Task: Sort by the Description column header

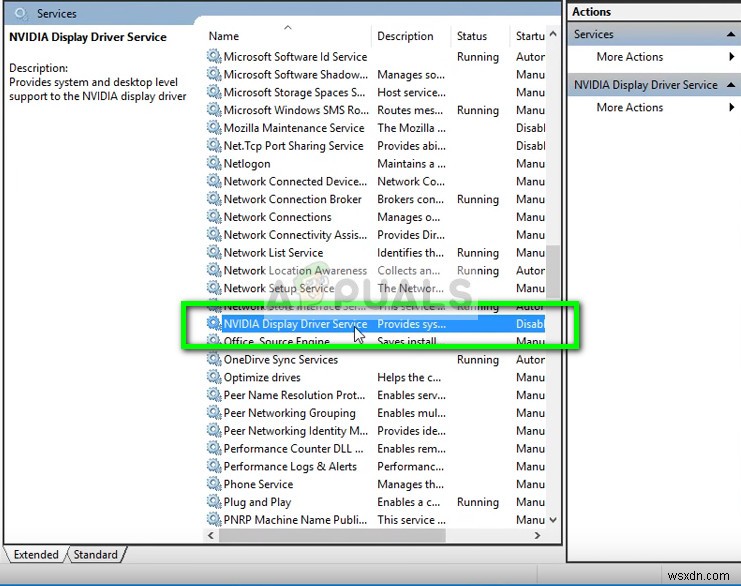Action: point(411,36)
